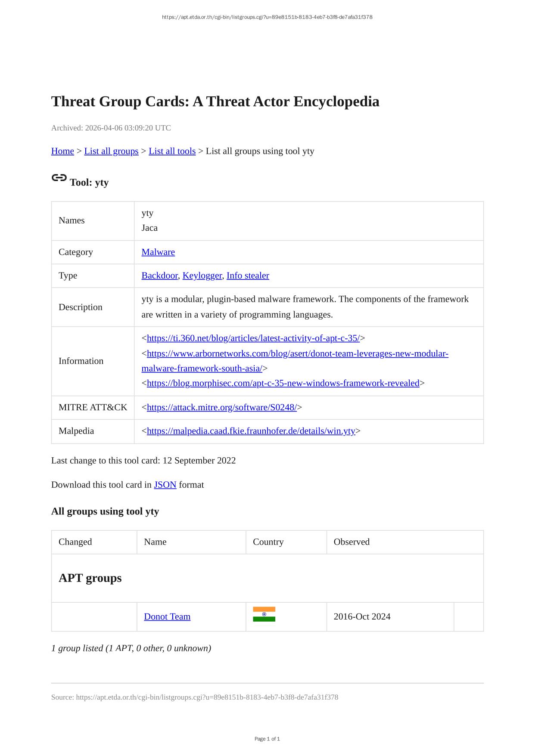Click the India flag icon
Viewport: 535px width, 756px height.
click(x=264, y=614)
